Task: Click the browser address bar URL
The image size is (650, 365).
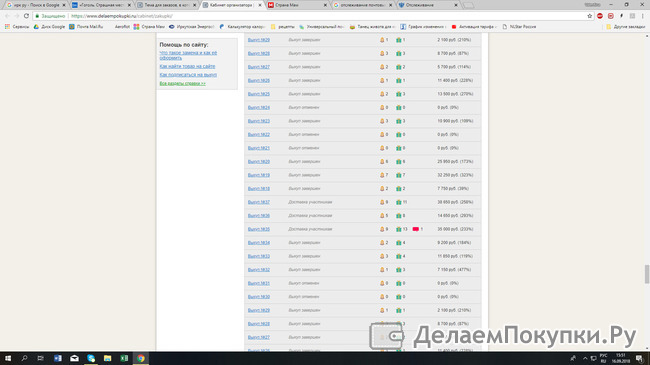Action: click(122, 16)
